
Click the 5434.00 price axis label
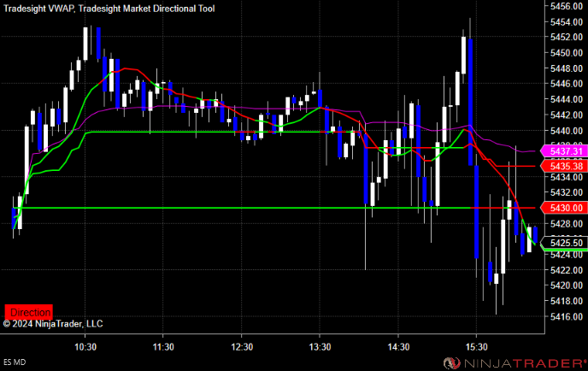[567, 177]
